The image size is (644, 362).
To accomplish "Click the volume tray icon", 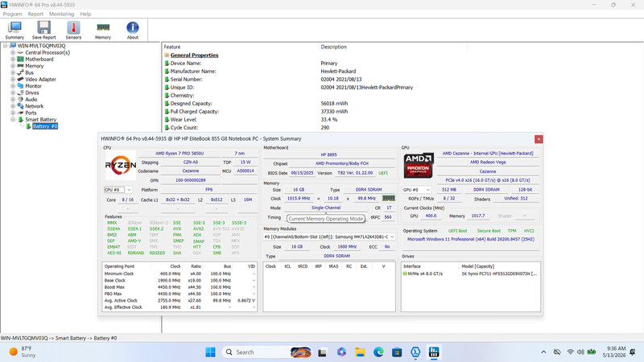I will point(580,352).
